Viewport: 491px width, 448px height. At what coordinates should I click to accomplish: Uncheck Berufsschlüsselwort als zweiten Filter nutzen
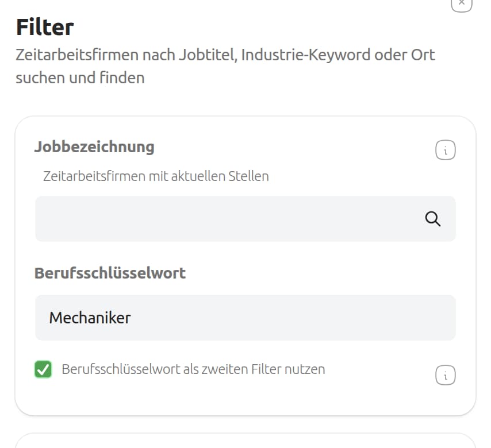(x=43, y=369)
